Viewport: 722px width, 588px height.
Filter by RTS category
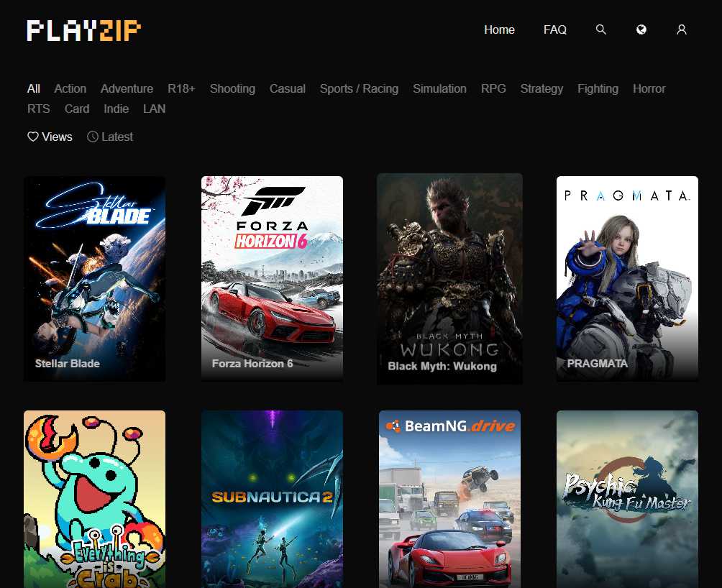(x=39, y=109)
